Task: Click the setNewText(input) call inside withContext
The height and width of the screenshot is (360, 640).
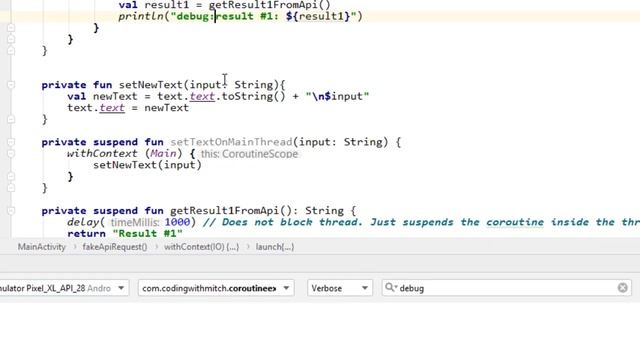Action: click(147, 165)
